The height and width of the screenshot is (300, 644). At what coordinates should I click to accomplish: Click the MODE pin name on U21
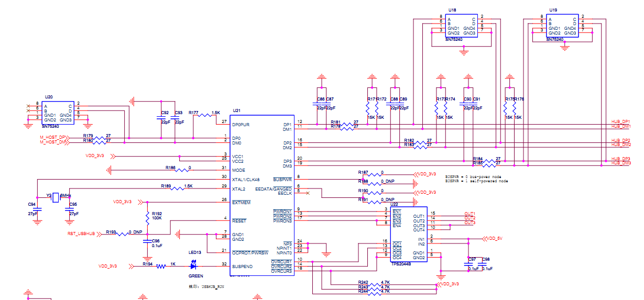[238, 170]
